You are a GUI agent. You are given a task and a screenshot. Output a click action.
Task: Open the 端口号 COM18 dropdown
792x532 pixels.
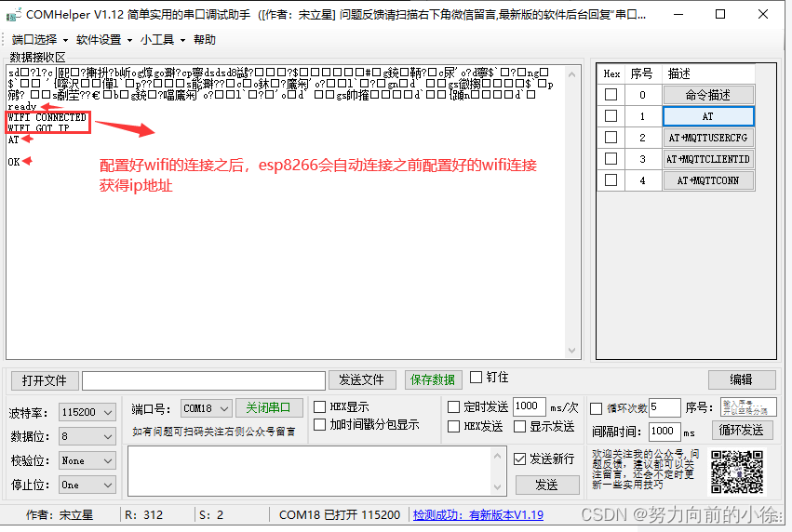click(206, 408)
